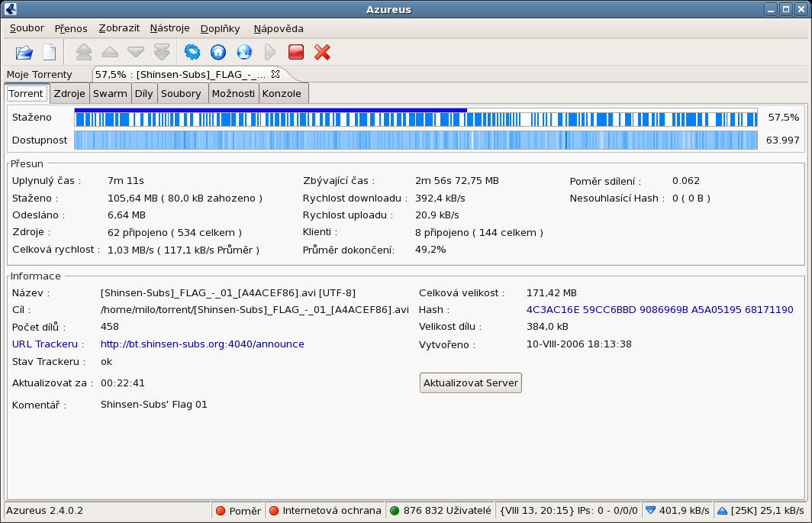812x523 pixels.
Task: Switch to the Zdroje tab
Action: click(x=69, y=94)
